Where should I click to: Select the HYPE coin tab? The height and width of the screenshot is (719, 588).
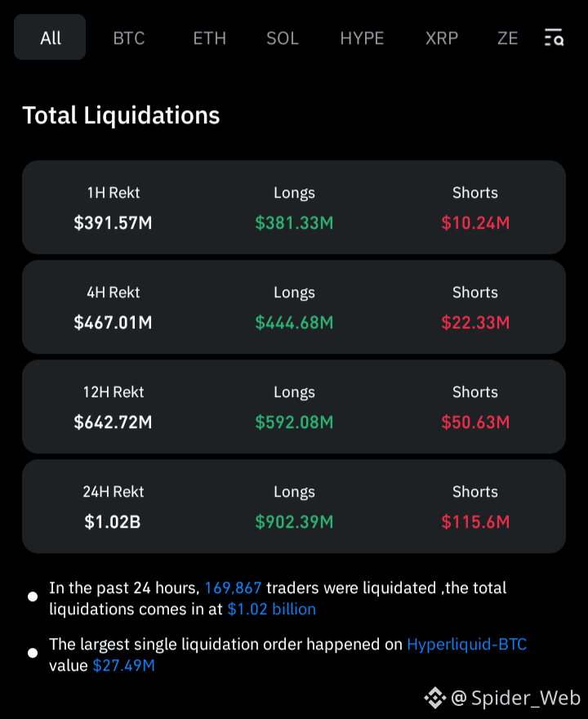pos(362,38)
